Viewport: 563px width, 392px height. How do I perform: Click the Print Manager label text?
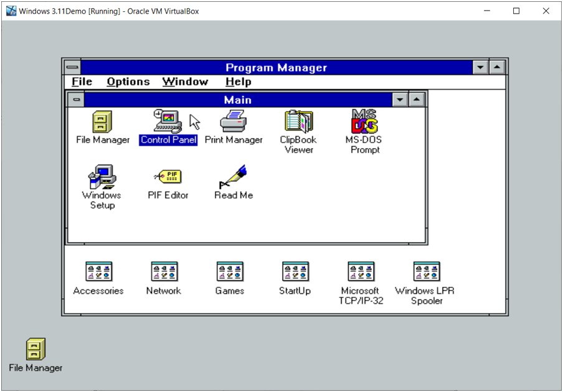click(234, 140)
